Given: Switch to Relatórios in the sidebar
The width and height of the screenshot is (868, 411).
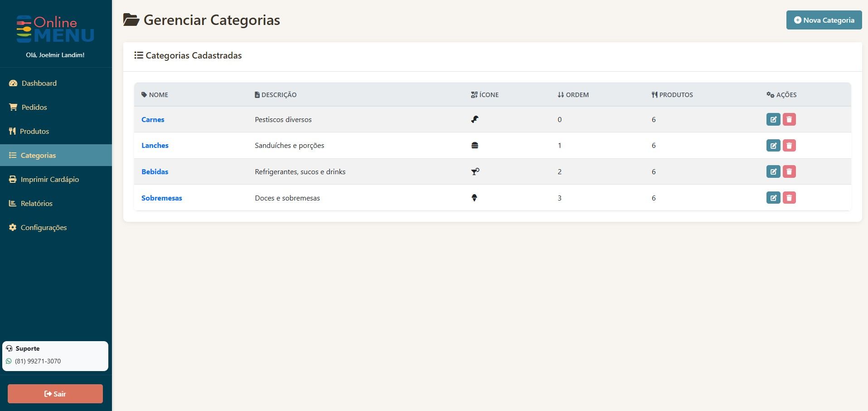Looking at the screenshot, I should click(x=36, y=203).
